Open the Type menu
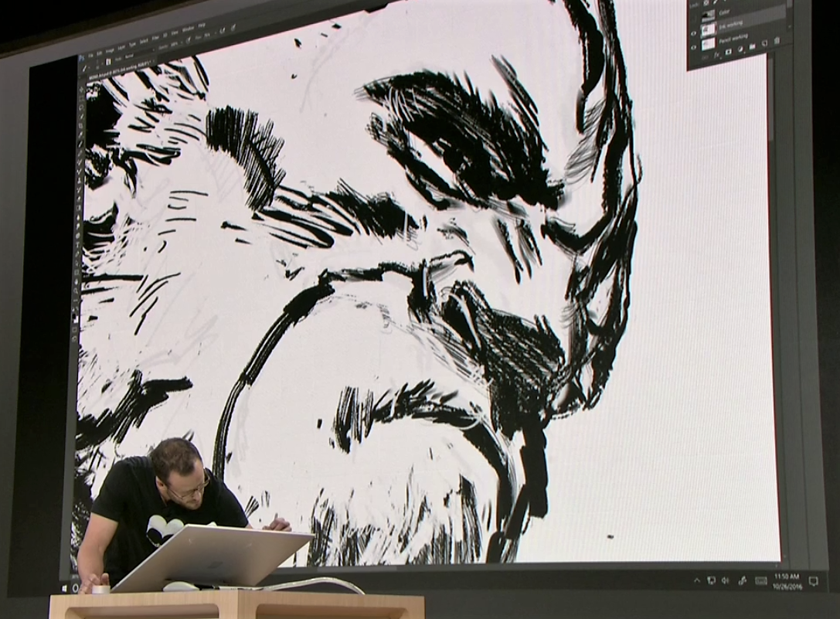Screen dimensions: 840x619 pos(132,45)
